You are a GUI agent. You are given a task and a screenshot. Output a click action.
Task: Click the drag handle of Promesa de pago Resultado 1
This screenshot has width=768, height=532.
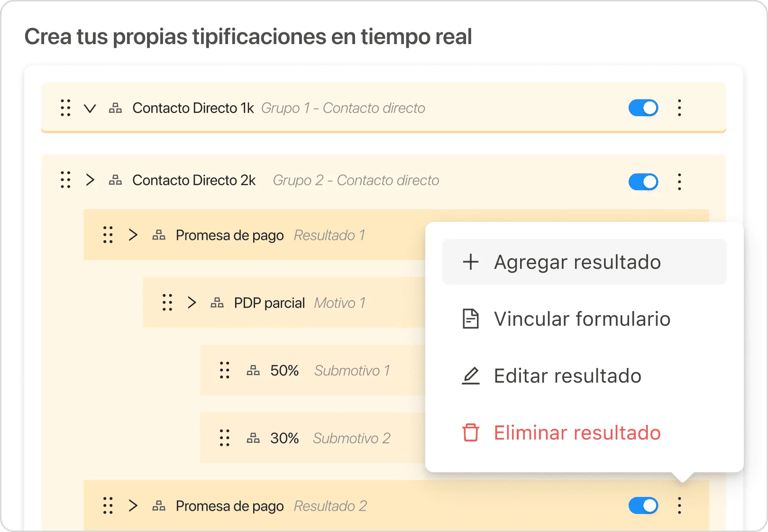tap(108, 235)
